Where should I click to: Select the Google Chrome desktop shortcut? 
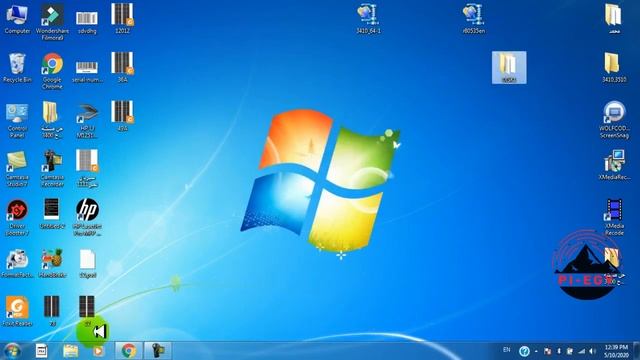click(52, 71)
